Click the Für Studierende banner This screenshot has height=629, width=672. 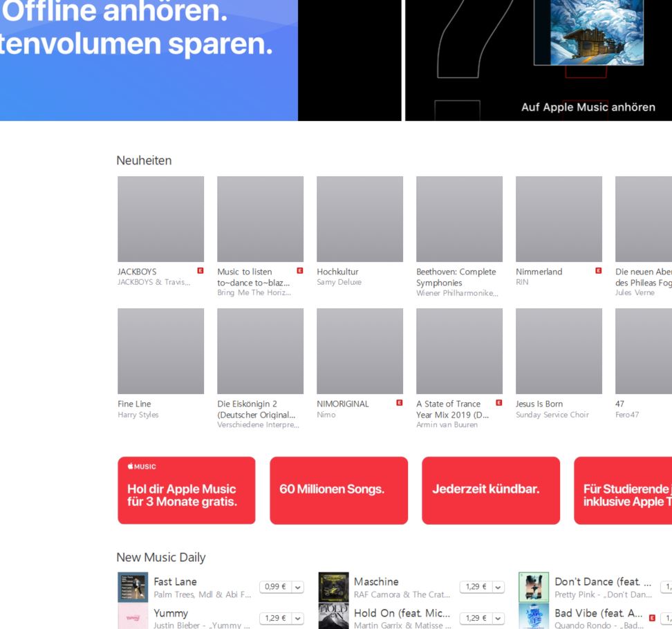pyautogui.click(x=623, y=490)
